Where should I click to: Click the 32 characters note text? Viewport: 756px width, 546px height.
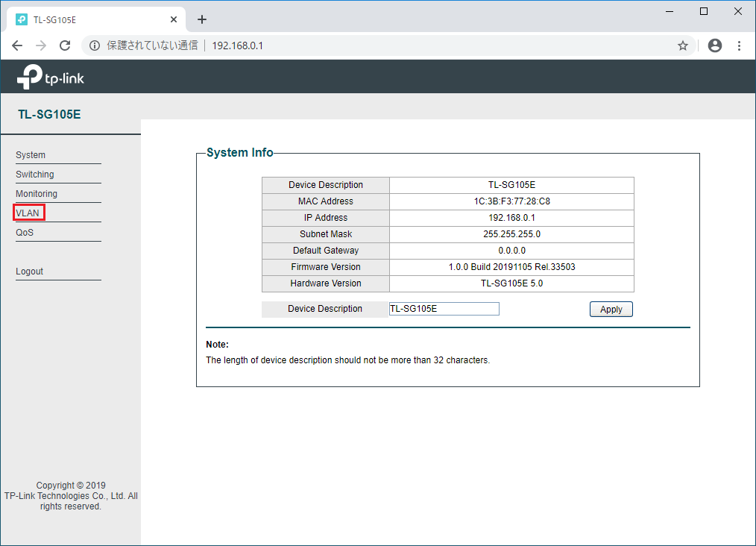[x=347, y=360]
